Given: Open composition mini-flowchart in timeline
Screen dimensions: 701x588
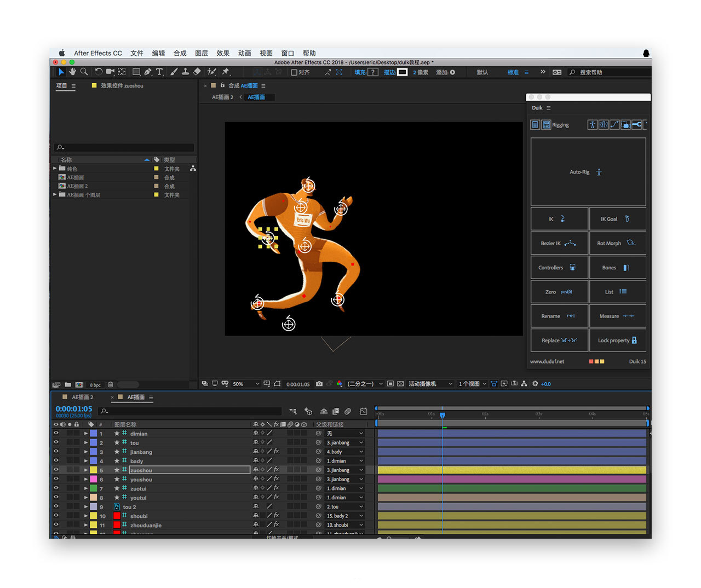Looking at the screenshot, I should (293, 411).
